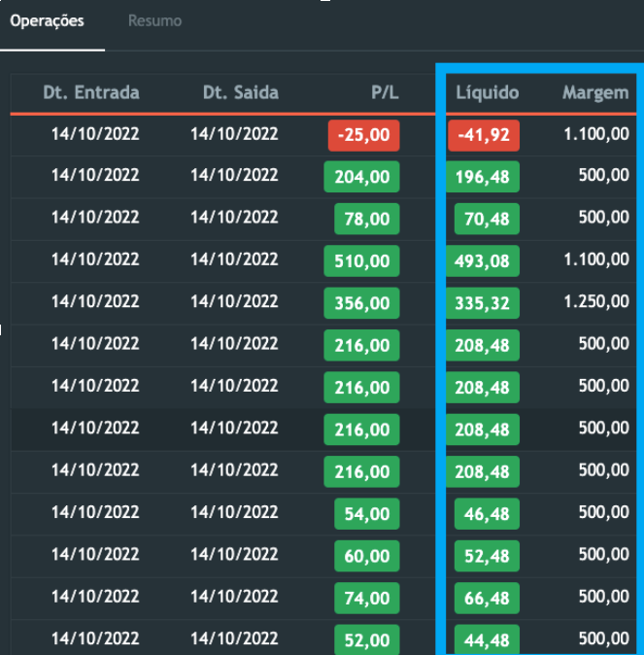This screenshot has width=644, height=655.
Task: Click the 52,48 Líquido cell
Action: pos(487,556)
